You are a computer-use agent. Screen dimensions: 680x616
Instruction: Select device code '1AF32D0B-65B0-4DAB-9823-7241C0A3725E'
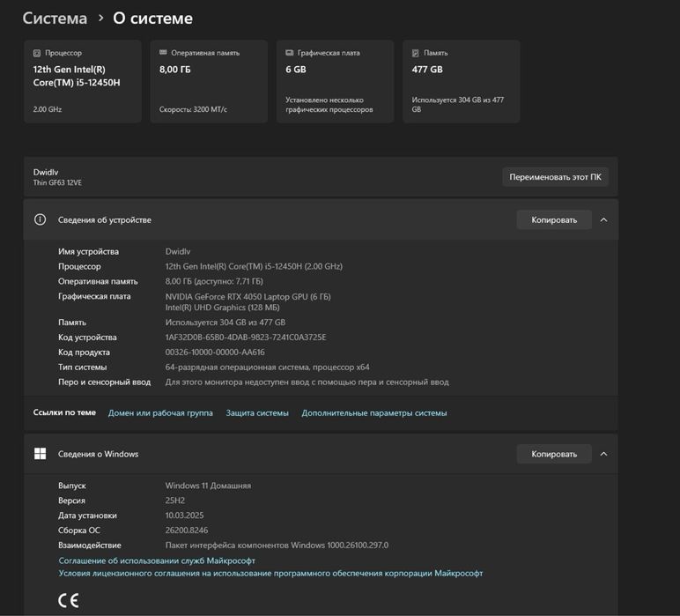pos(246,337)
